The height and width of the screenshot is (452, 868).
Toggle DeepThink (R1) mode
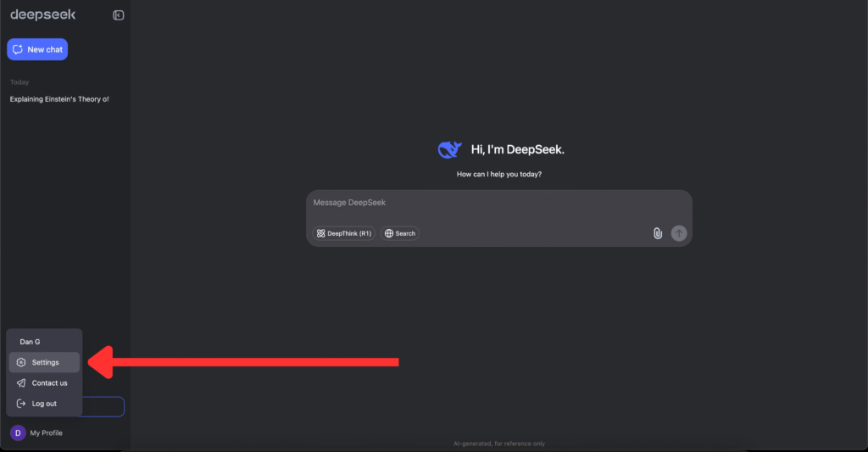(x=344, y=233)
